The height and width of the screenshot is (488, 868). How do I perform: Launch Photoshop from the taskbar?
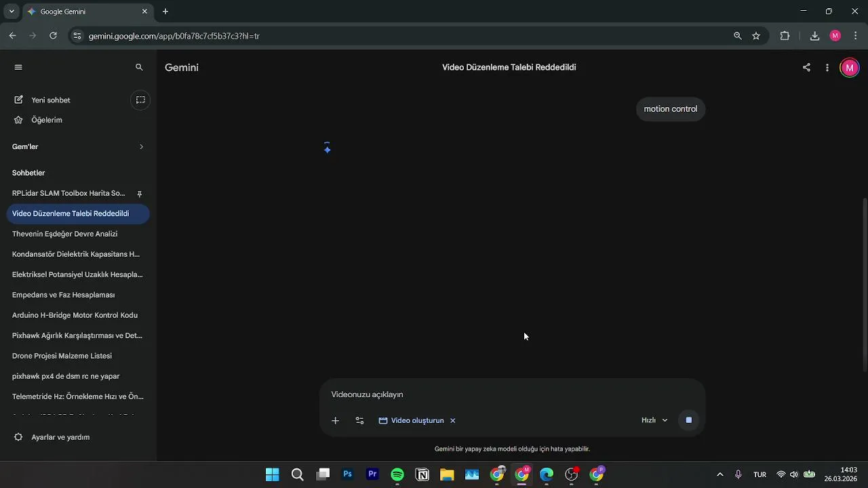pos(347,474)
